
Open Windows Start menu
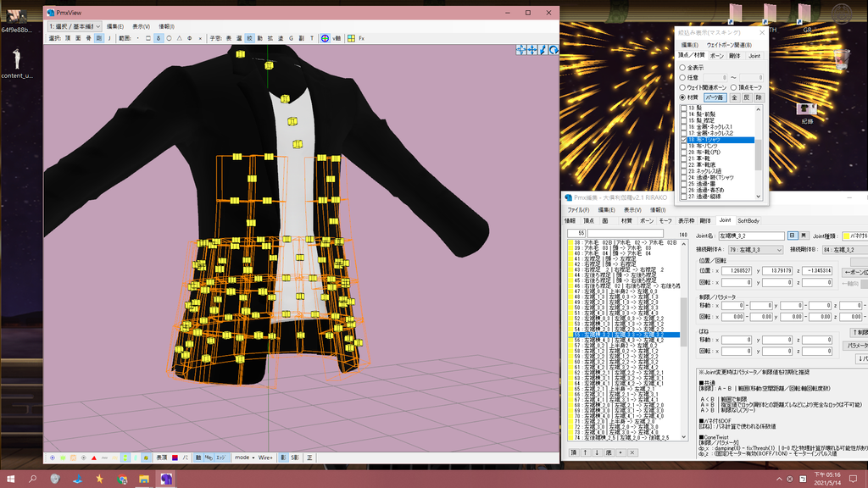coord(10,479)
